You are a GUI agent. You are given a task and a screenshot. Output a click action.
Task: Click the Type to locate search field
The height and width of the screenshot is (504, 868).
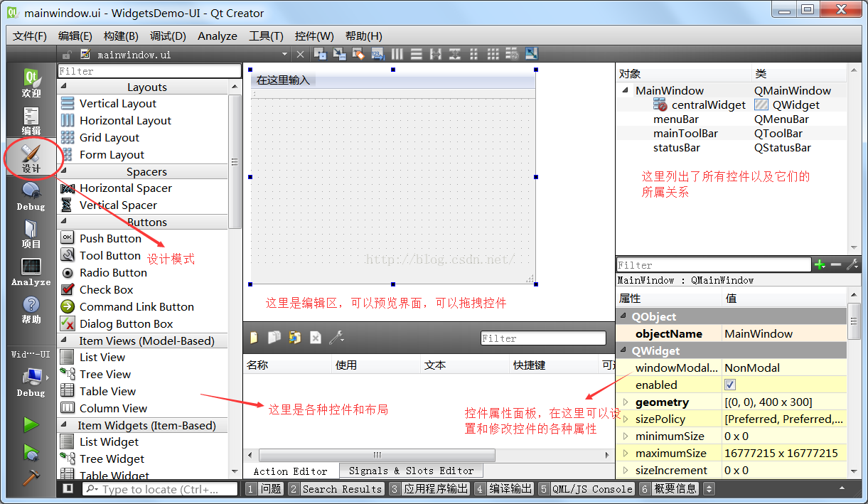pos(161,488)
